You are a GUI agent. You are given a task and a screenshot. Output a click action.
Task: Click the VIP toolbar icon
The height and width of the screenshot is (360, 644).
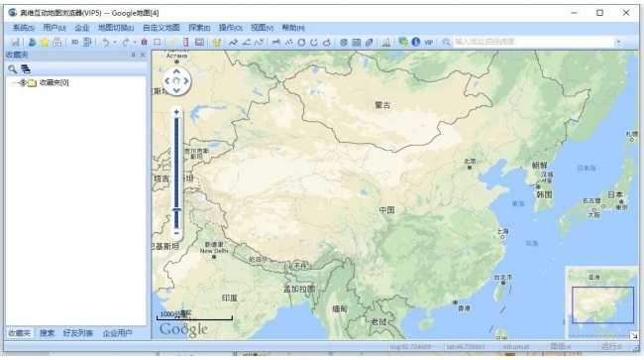428,42
